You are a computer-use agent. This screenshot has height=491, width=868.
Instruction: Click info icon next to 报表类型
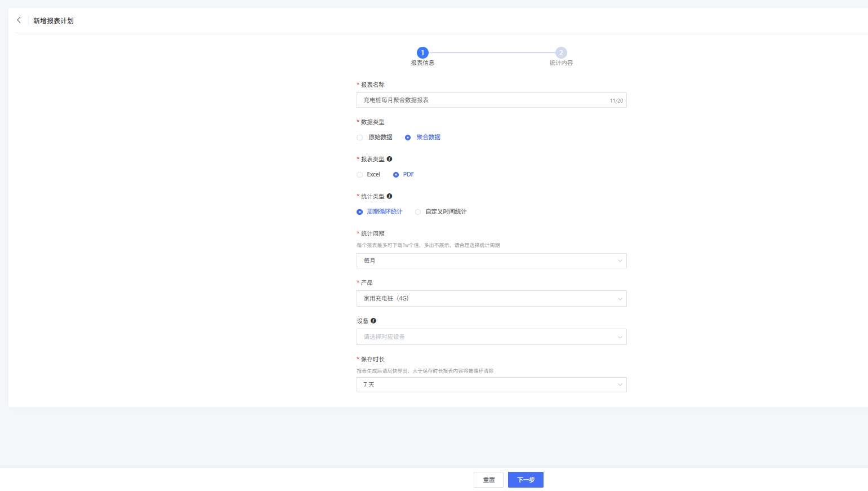pyautogui.click(x=389, y=159)
